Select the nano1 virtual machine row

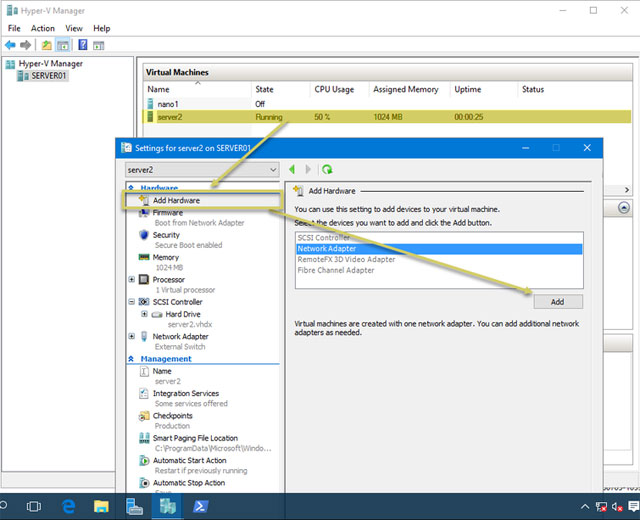(167, 103)
